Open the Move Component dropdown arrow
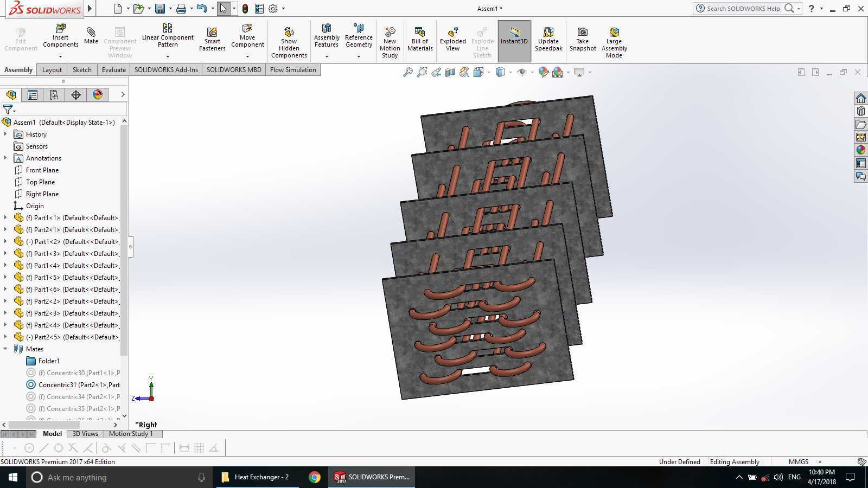Viewport: 868px width, 488px height. coord(247,56)
